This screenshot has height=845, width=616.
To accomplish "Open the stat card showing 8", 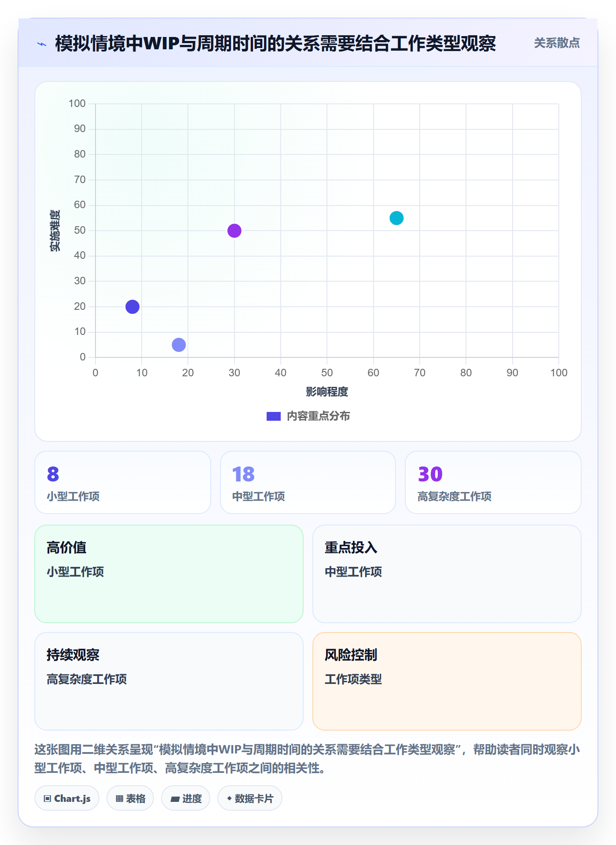I will 123,482.
